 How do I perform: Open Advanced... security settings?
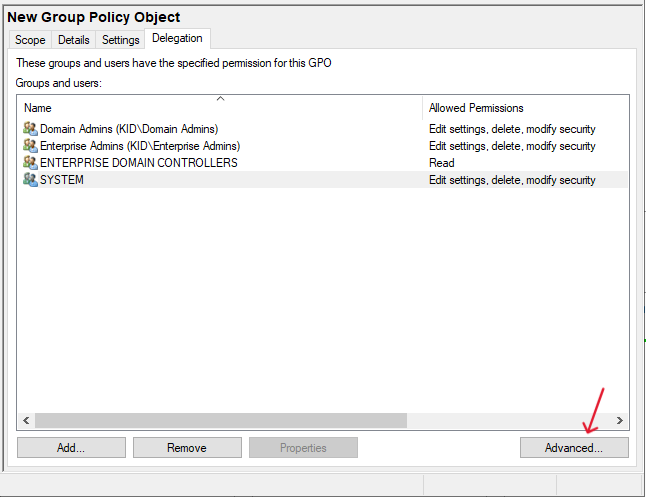coord(574,448)
